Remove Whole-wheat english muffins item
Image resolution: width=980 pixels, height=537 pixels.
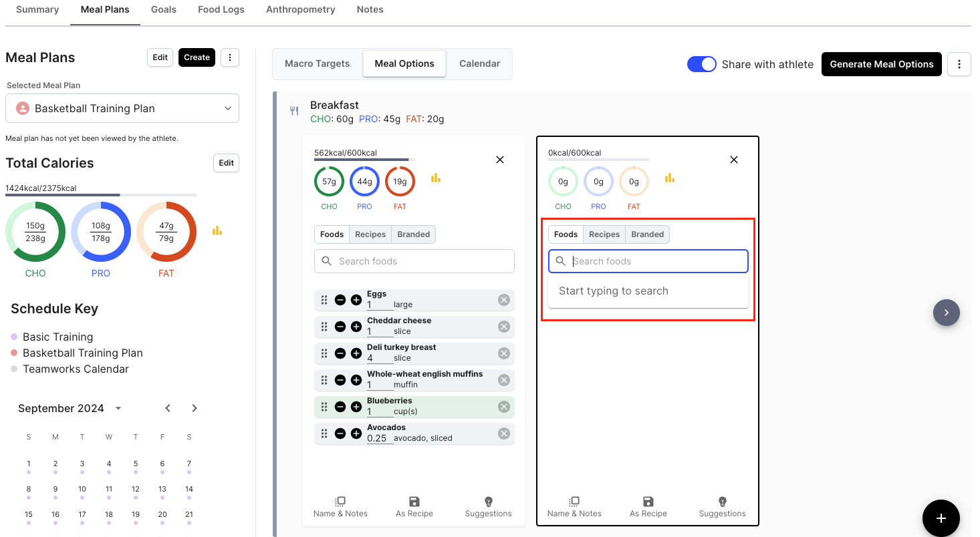coord(504,380)
